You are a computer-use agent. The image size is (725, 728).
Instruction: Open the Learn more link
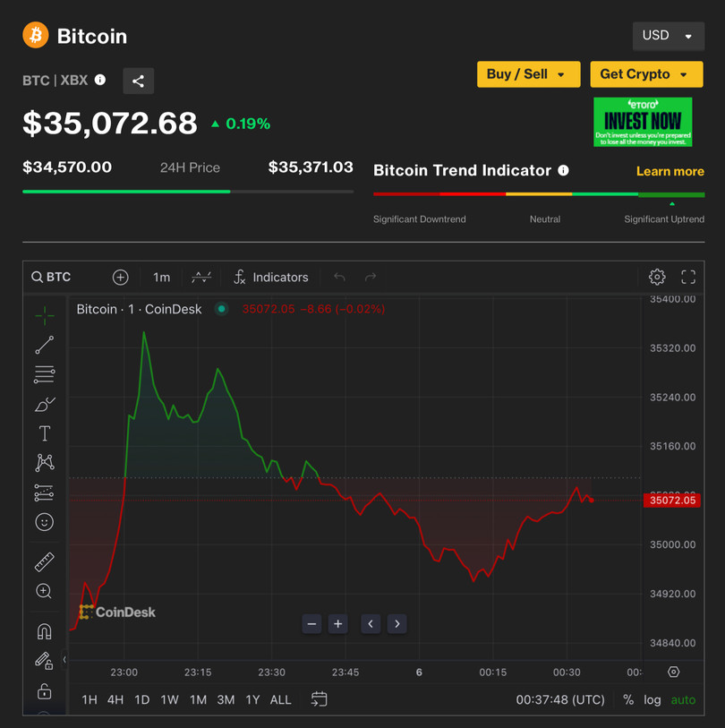[670, 171]
